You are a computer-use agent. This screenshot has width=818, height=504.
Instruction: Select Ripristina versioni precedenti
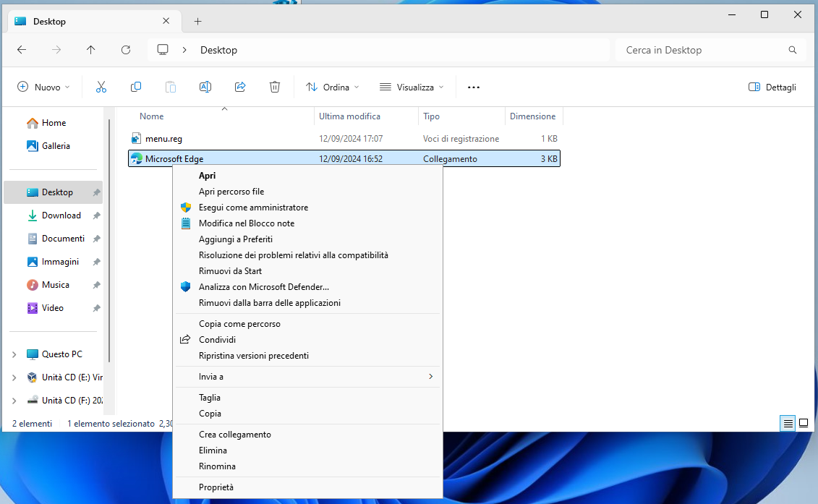[x=308, y=356]
